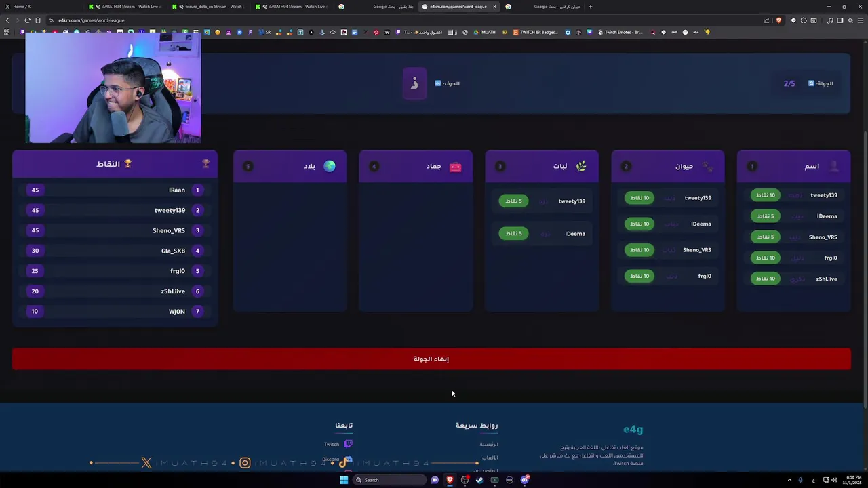Click the briefcase icon on the جماد column
This screenshot has height=488, width=868.
(455, 166)
